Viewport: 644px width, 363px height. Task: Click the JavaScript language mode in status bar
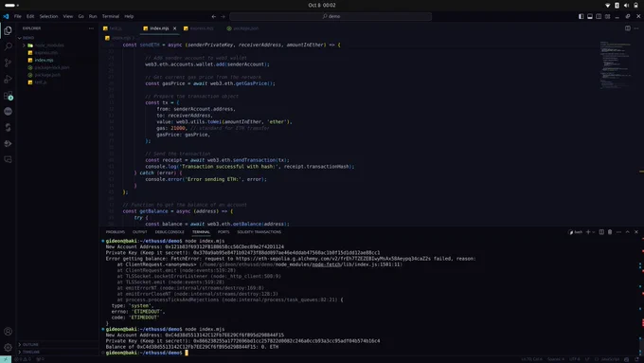(x=609, y=359)
